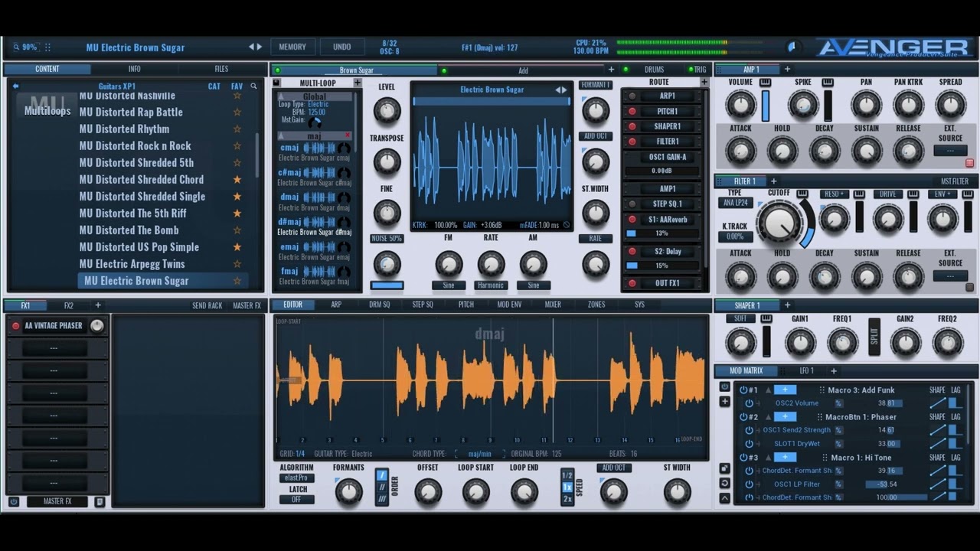Favorite MU Distorted Rhythm with its star
This screenshot has width=980, height=551.
click(237, 129)
